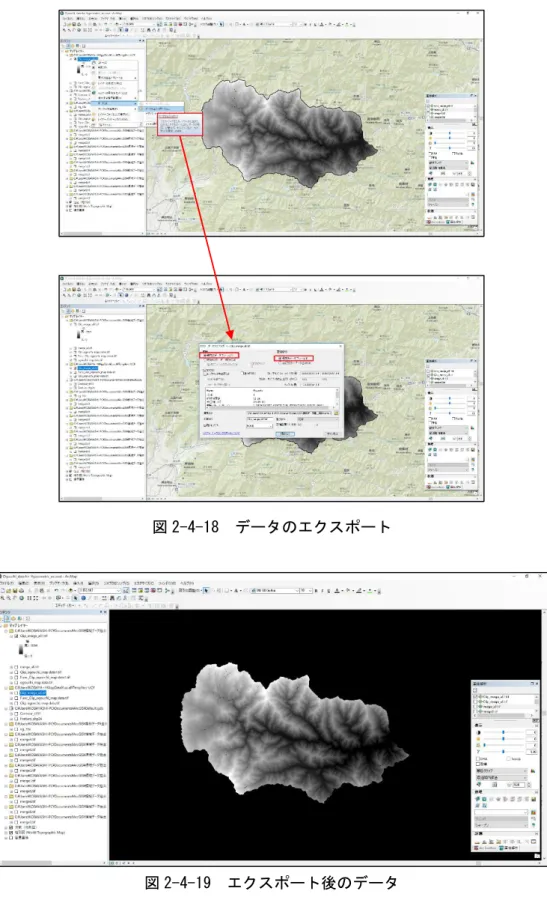Click Bold icon in bottom ArcMap draw toolbar
Screen dimensions: 547x897
coord(316,590)
